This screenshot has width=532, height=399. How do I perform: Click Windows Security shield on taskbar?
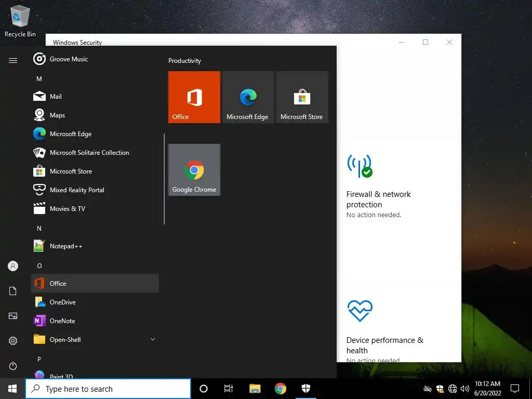[305, 389]
